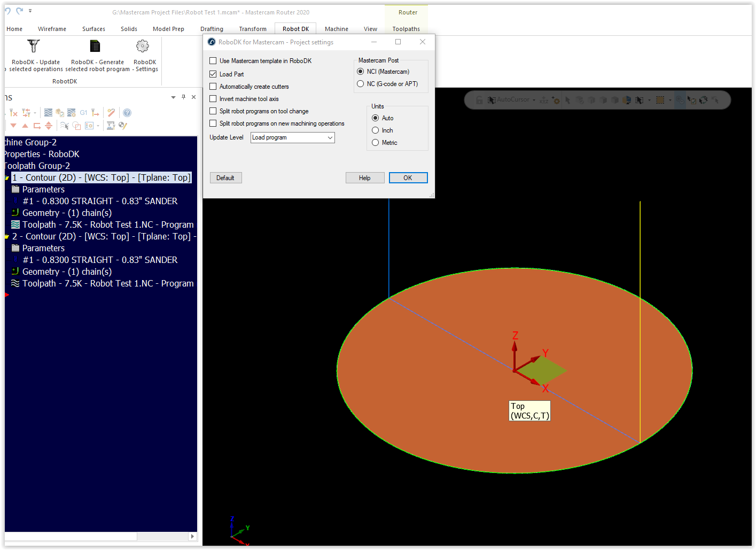Screen dimensions: 756x550
Task: Select the first Contour (2D) operation
Action: point(102,178)
